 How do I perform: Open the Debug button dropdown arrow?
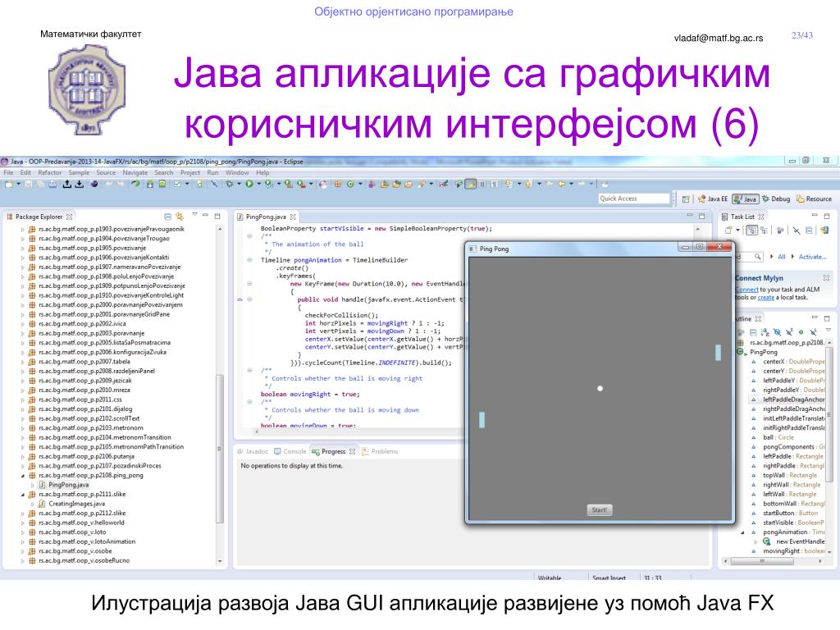point(239,184)
